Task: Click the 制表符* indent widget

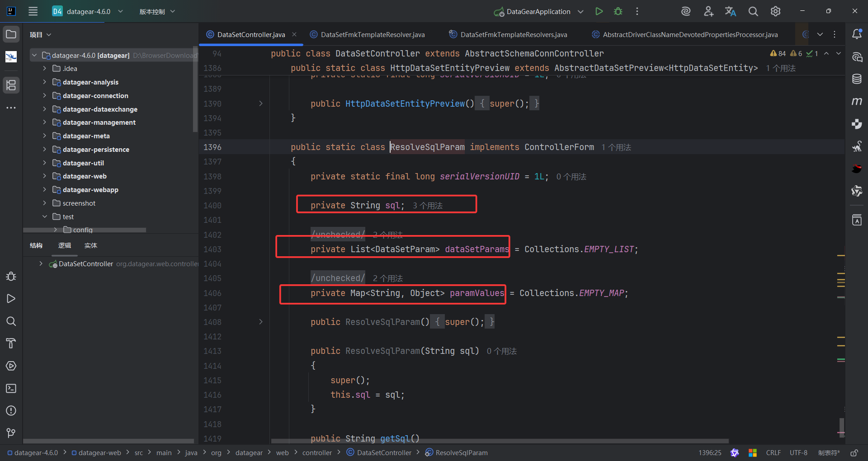Action: (829, 453)
